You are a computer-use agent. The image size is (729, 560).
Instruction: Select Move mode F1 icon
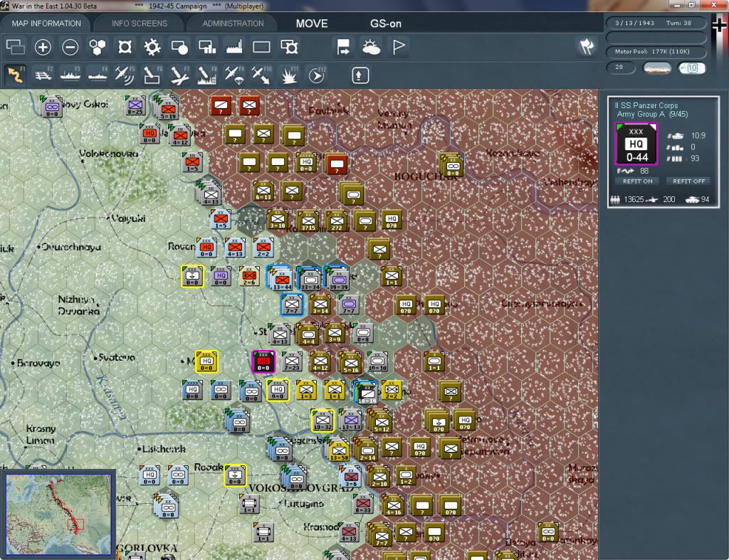tap(16, 75)
